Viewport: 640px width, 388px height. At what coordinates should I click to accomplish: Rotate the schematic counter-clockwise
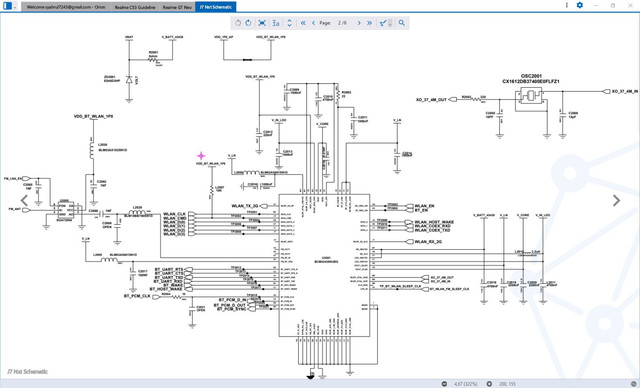[238, 23]
